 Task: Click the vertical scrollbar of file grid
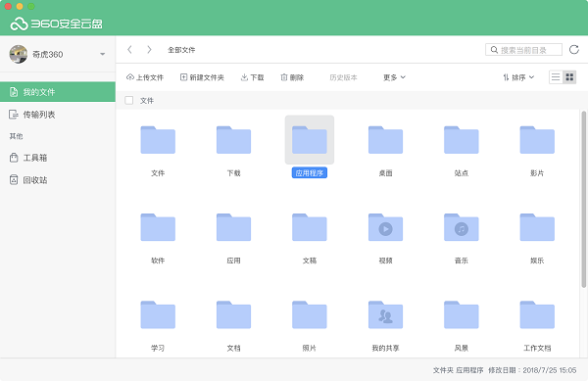click(x=583, y=199)
